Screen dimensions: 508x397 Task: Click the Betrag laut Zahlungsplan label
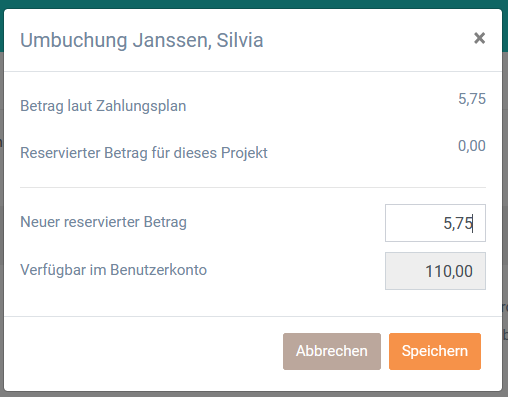tap(103, 106)
